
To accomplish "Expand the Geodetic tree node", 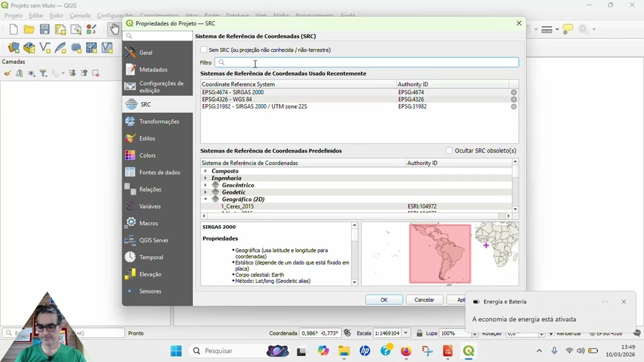I will tap(205, 192).
